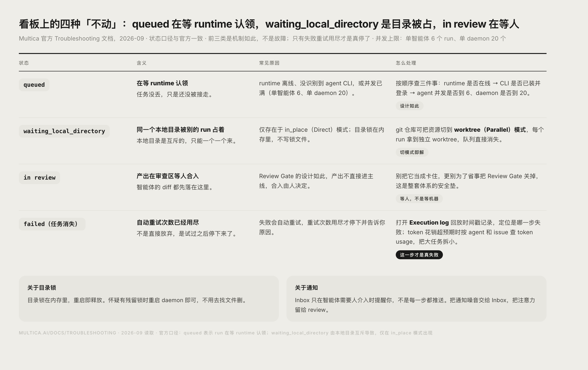Click the bold text '自动重试次数已经用尽'
The height and width of the screenshot is (370, 588).
168,222
